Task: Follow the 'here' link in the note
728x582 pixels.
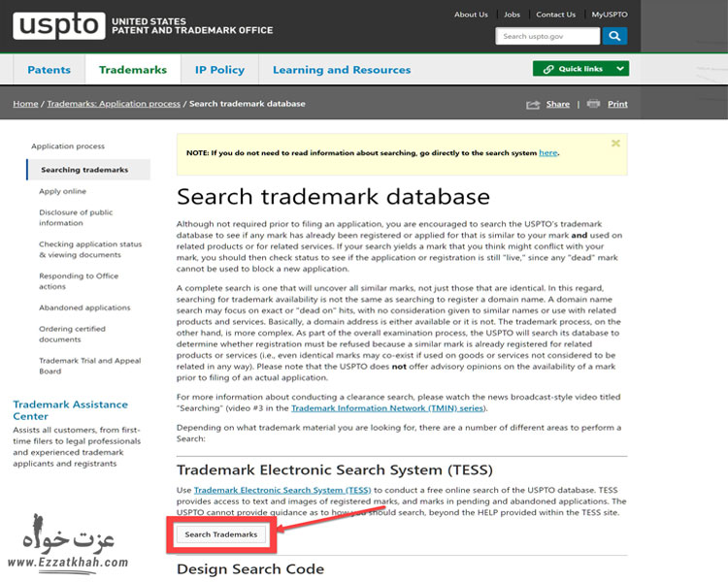Action: click(x=547, y=152)
